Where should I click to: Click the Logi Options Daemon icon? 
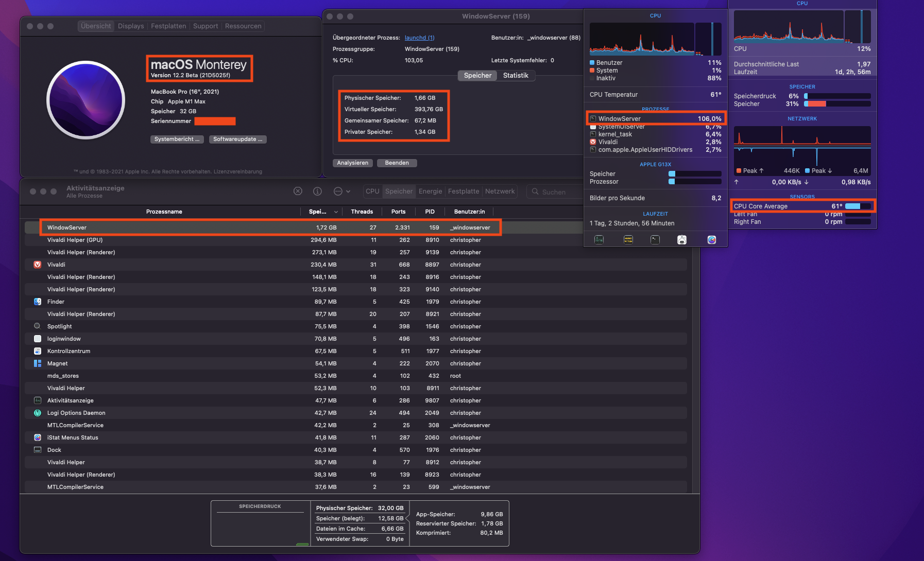pyautogui.click(x=38, y=413)
